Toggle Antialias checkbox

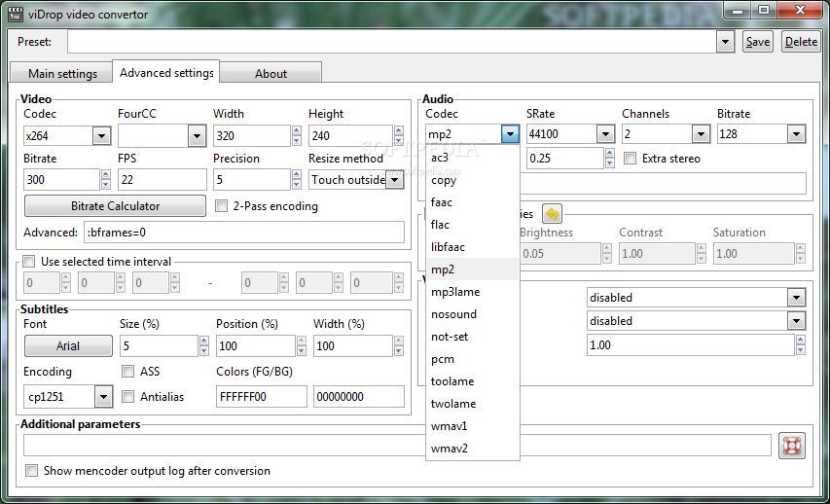[127, 397]
